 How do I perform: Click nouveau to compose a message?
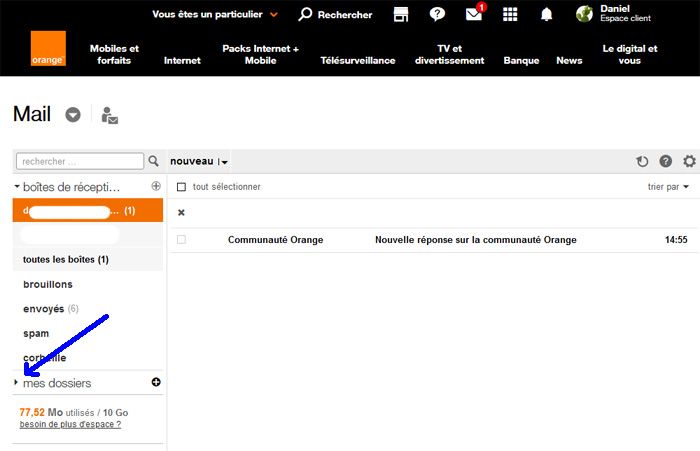point(192,161)
